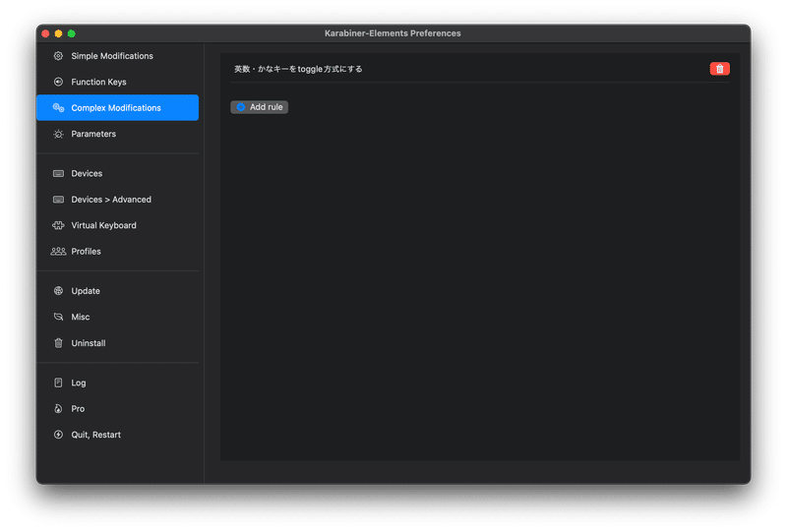Click the Virtual Keyboard puzzle icon

click(58, 225)
